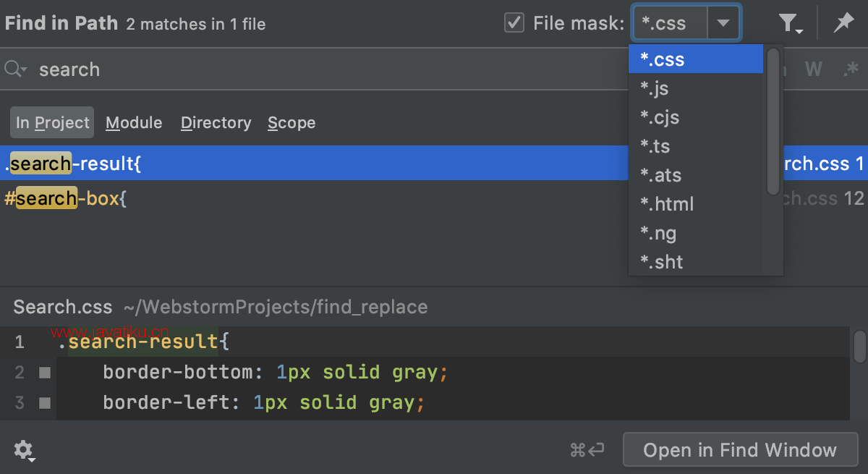Viewport: 868px width, 474px height.
Task: Collapse the File mask dropdown arrow
Action: coord(723,23)
